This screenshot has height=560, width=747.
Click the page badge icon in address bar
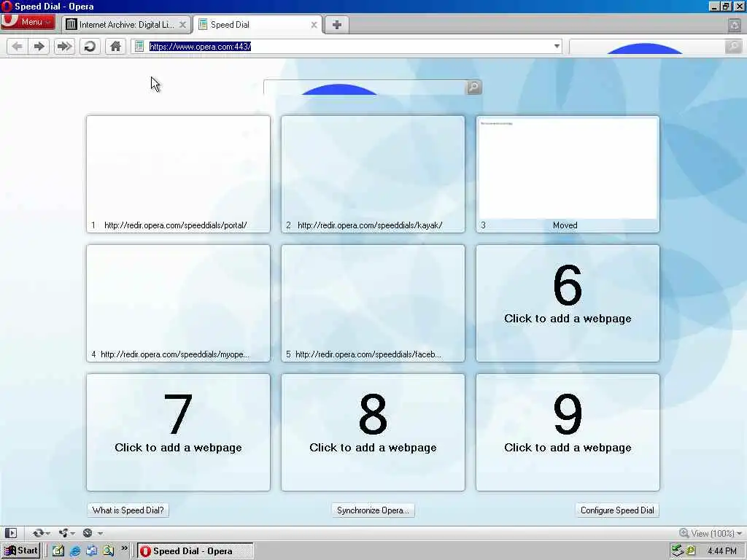pos(139,46)
